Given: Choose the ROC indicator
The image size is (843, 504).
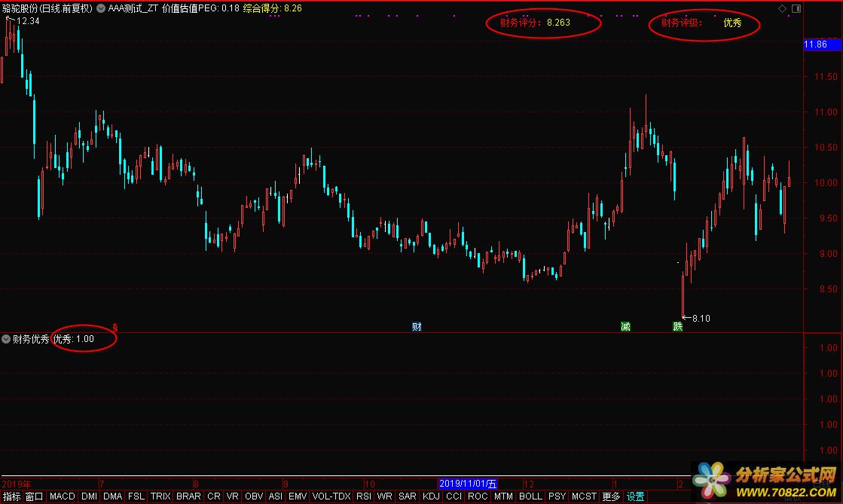Looking at the screenshot, I should 478,496.
